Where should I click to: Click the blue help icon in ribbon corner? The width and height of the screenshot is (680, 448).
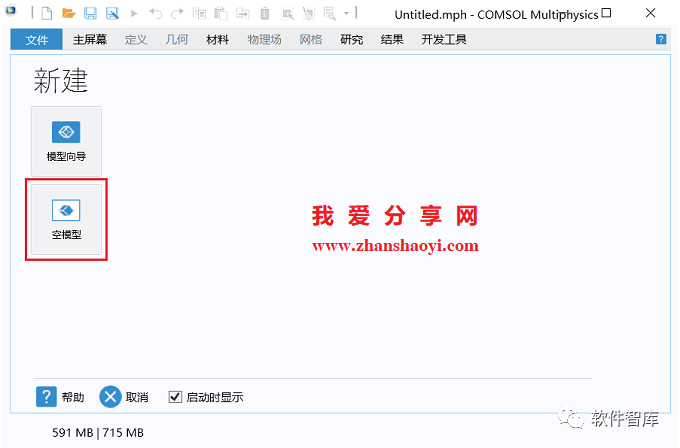[x=660, y=39]
